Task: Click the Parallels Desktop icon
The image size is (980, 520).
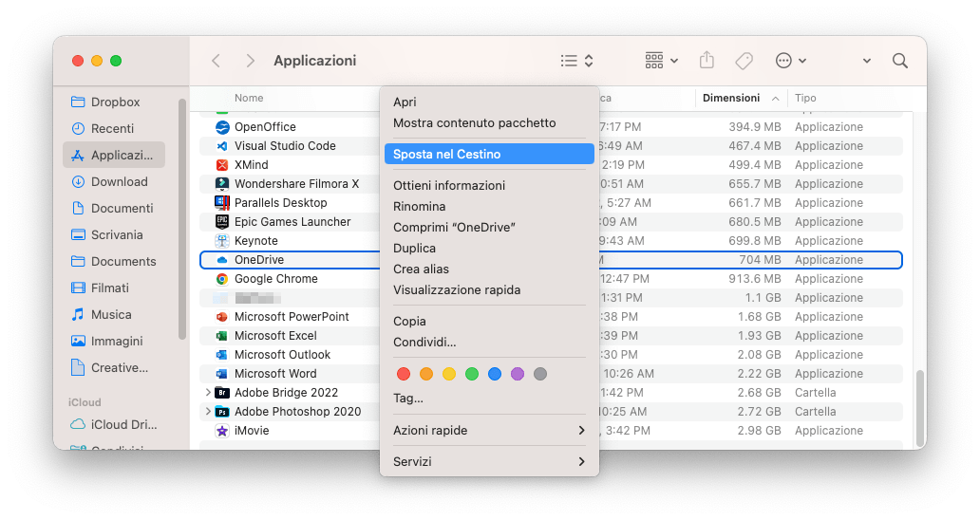Action: coord(222,203)
